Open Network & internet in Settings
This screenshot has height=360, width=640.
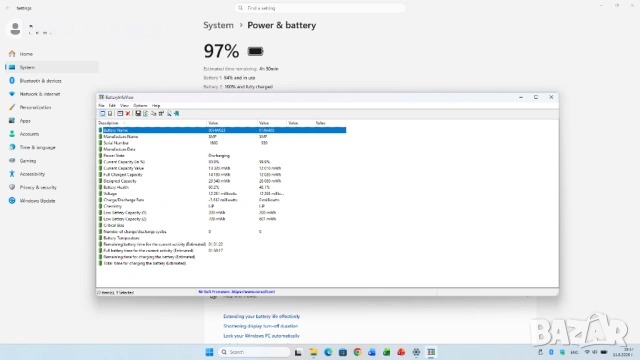click(52, 94)
